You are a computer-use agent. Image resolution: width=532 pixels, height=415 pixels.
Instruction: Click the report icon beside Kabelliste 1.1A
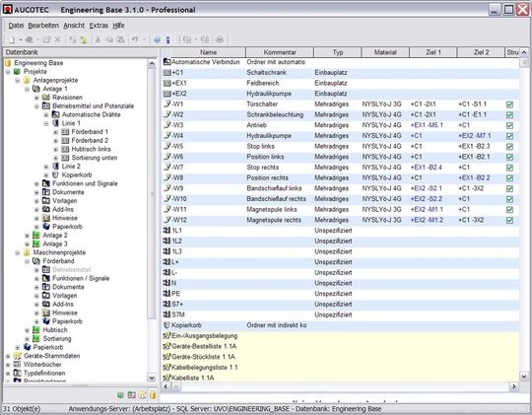[x=166, y=378]
